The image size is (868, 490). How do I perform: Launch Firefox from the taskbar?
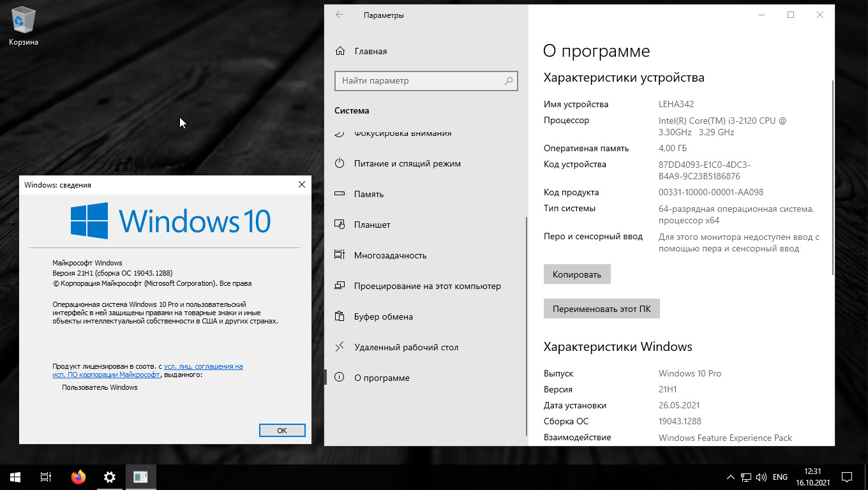[78, 477]
